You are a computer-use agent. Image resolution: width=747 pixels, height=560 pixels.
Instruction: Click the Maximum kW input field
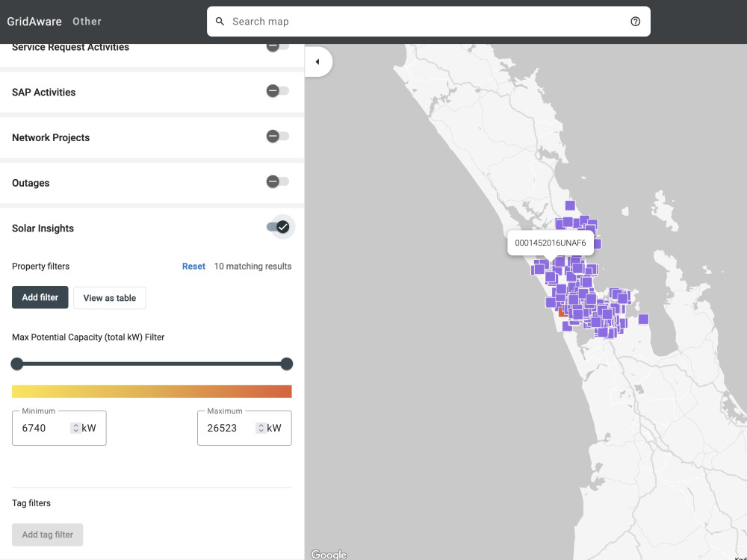coord(244,428)
